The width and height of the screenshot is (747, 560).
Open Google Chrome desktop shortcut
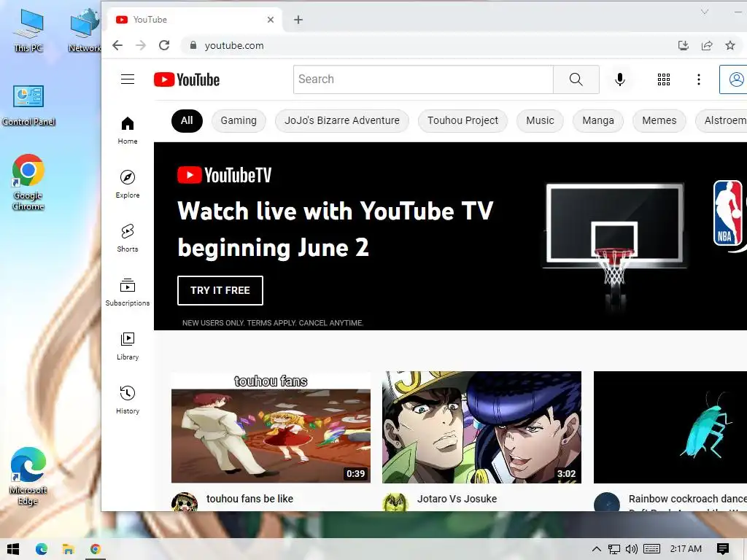28,182
